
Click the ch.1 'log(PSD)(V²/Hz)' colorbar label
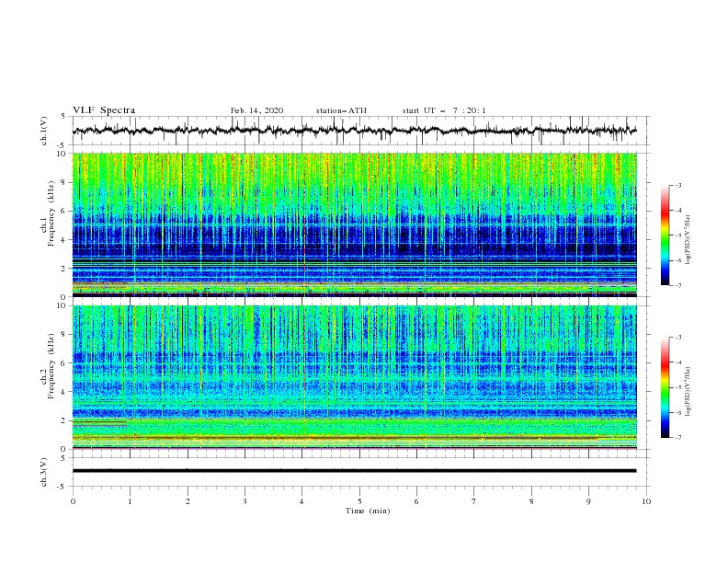[x=688, y=240]
